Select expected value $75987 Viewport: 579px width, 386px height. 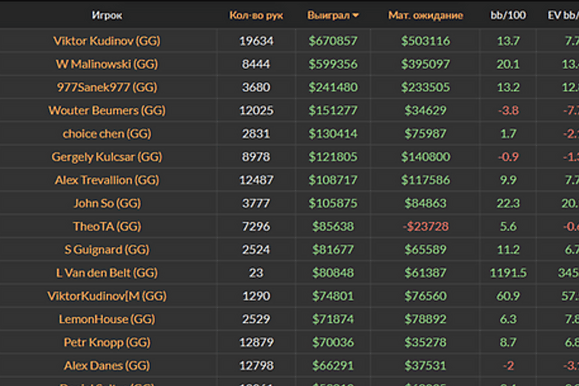click(x=425, y=134)
